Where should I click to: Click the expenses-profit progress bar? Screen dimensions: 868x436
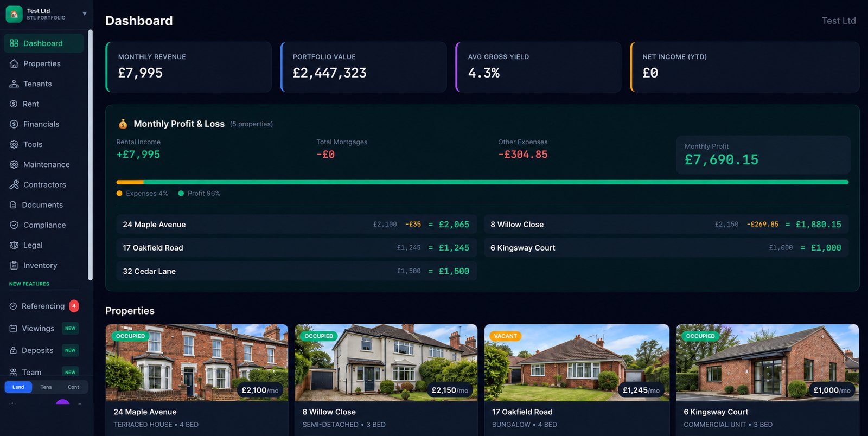click(482, 182)
